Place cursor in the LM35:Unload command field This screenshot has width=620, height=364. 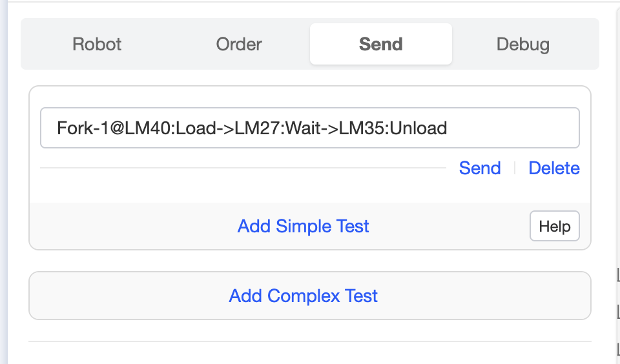310,128
